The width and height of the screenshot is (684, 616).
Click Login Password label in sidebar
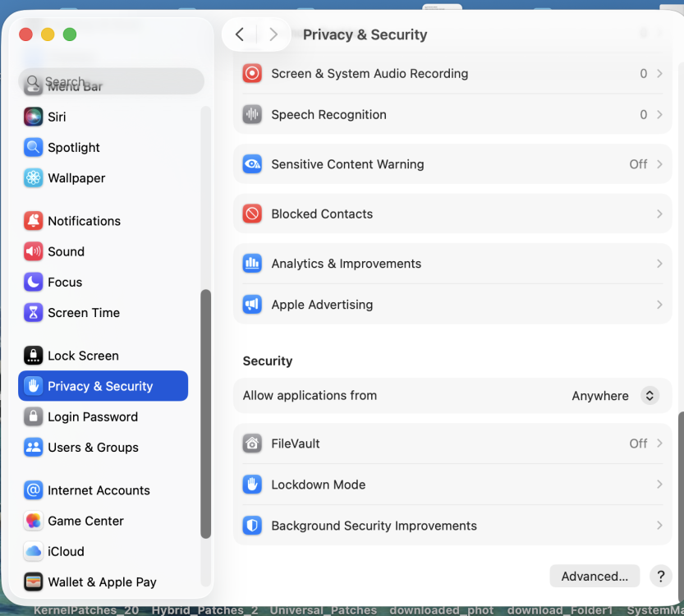coord(93,417)
